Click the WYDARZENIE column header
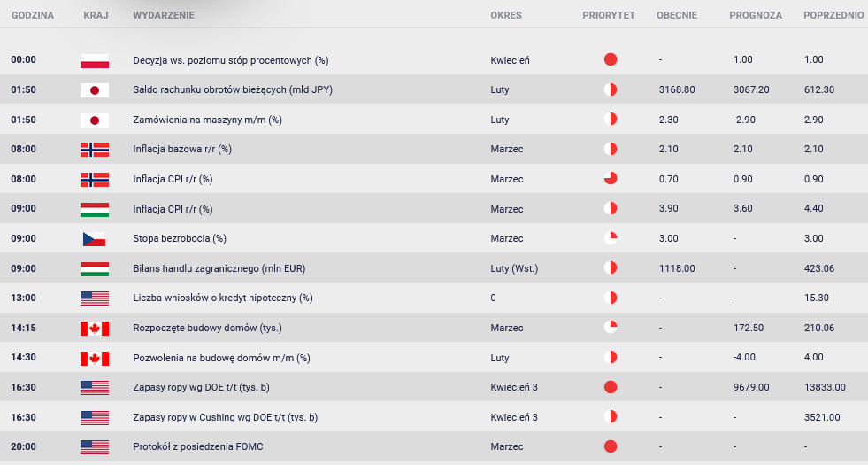This screenshot has width=868, height=465. point(164,16)
